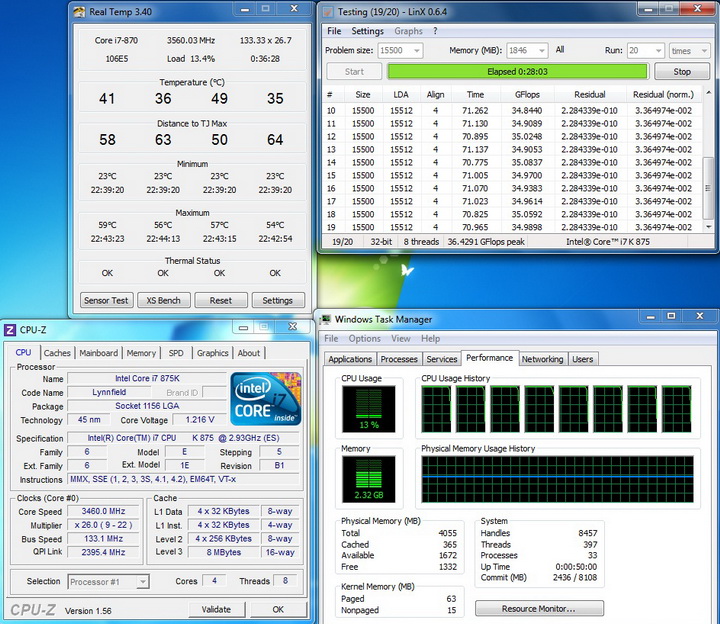Open the times unit dropdown in LinX
Viewport: 720px width, 624px height.
coord(704,51)
